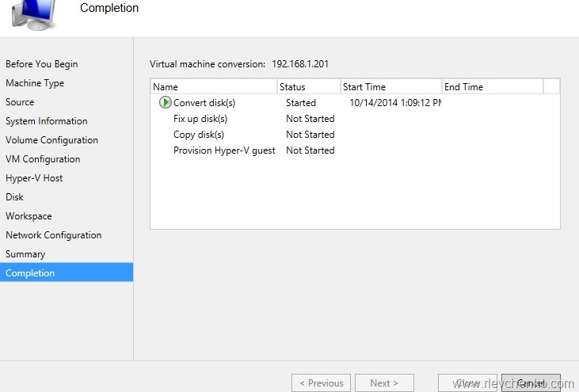Sort by Status column header
The height and width of the screenshot is (392, 579).
pyautogui.click(x=308, y=87)
